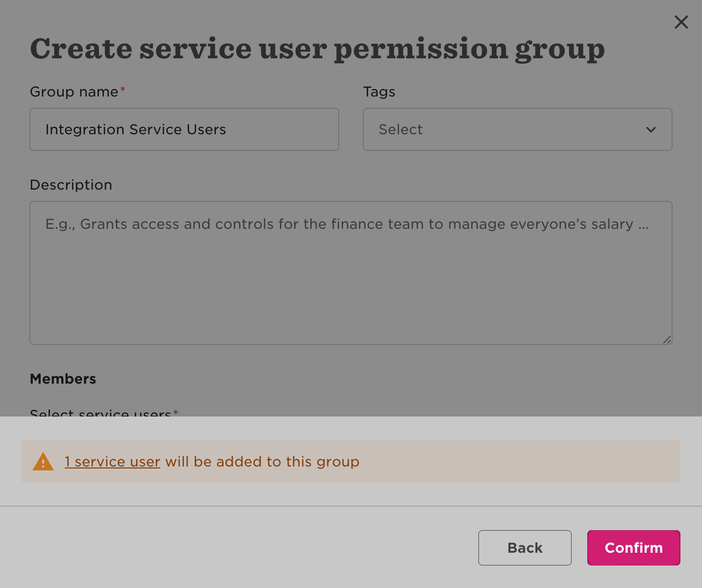
Task: Click inside the Description text area
Action: click(x=351, y=279)
